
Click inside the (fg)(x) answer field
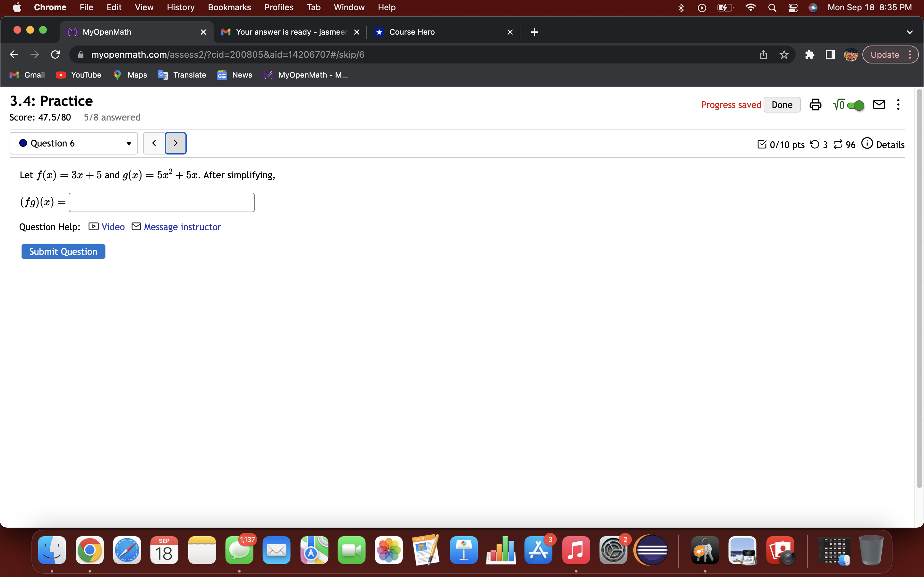(161, 202)
